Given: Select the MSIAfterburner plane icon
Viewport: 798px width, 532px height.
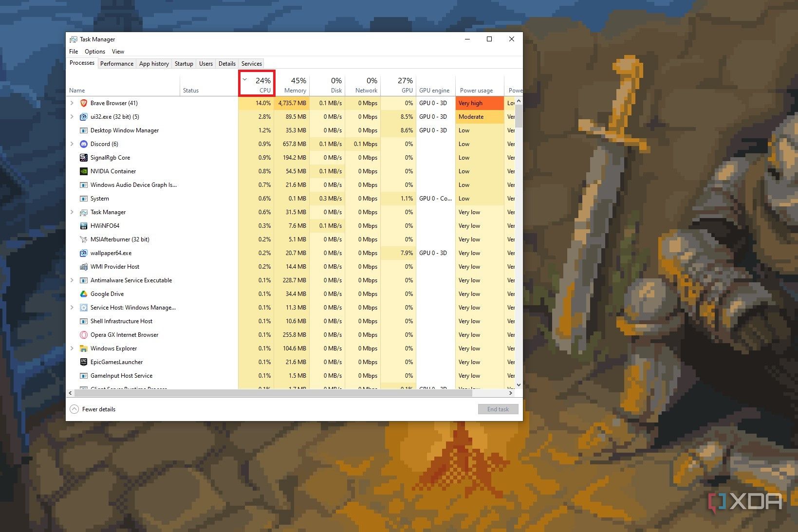Looking at the screenshot, I should 83,239.
